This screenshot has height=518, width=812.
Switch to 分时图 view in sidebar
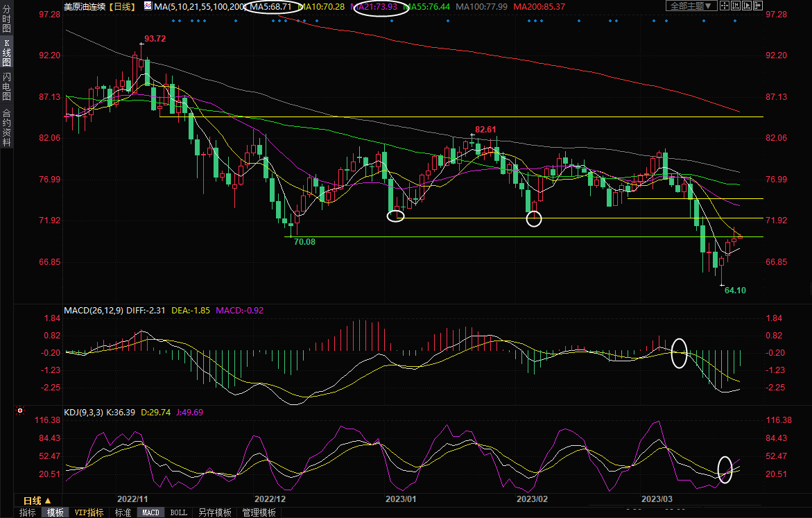tap(6, 24)
